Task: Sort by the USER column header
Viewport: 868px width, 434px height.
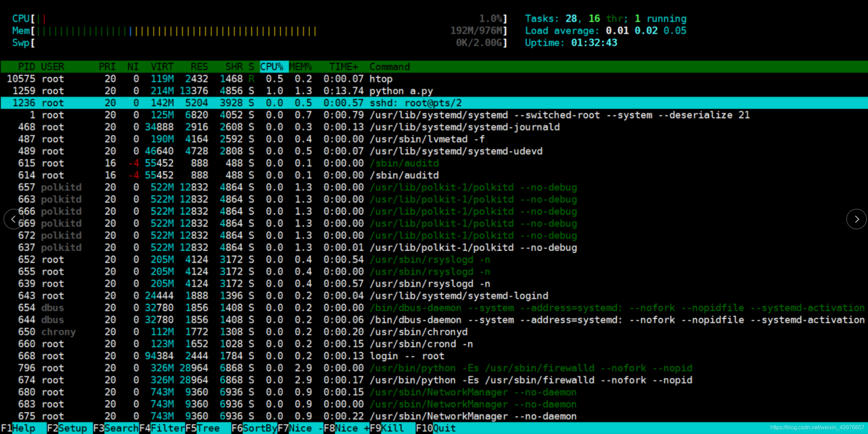Action: tap(52, 66)
